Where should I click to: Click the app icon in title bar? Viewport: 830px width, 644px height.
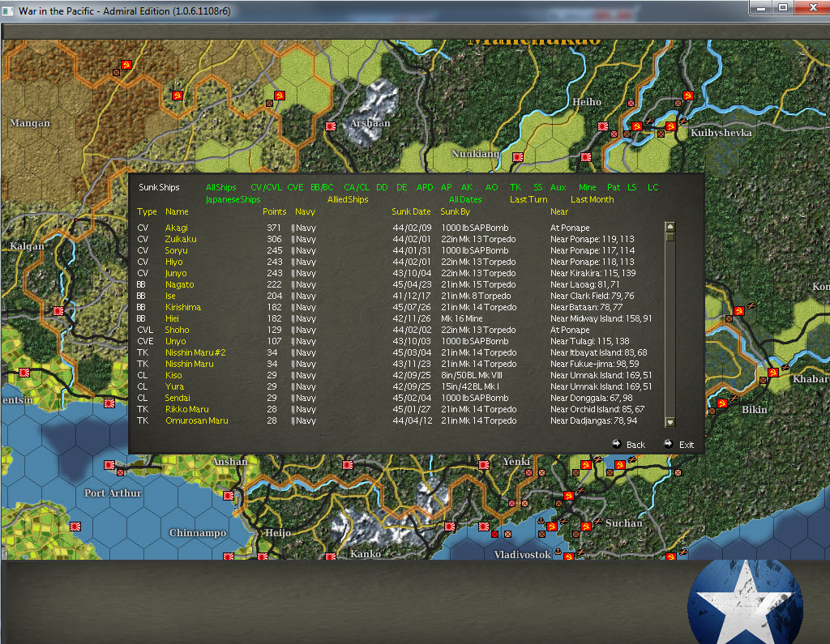8,11
